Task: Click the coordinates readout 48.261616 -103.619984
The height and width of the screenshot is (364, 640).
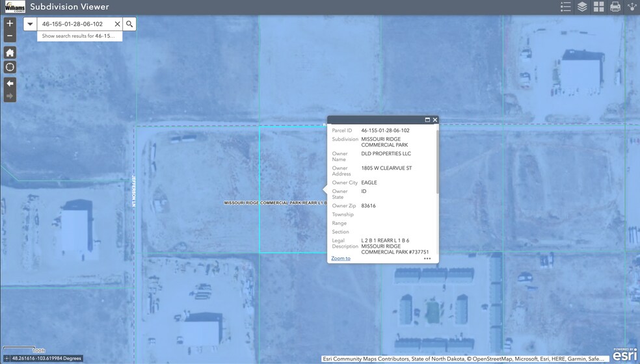Action: tap(47, 358)
